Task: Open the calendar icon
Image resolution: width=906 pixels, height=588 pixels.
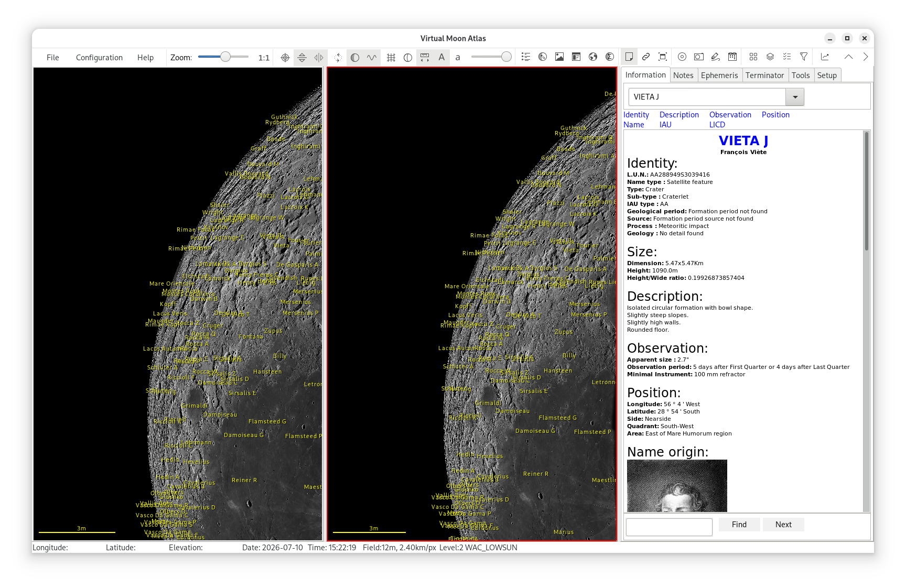Action: pyautogui.click(x=732, y=57)
